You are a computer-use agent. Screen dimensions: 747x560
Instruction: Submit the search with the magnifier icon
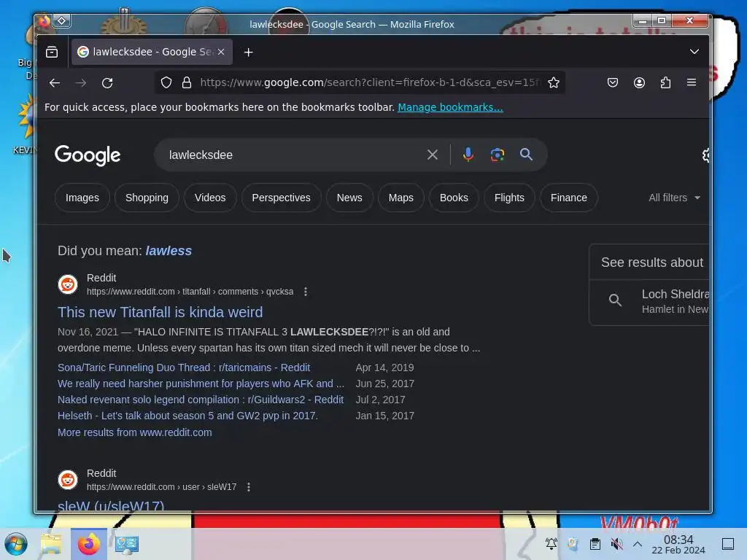(526, 155)
